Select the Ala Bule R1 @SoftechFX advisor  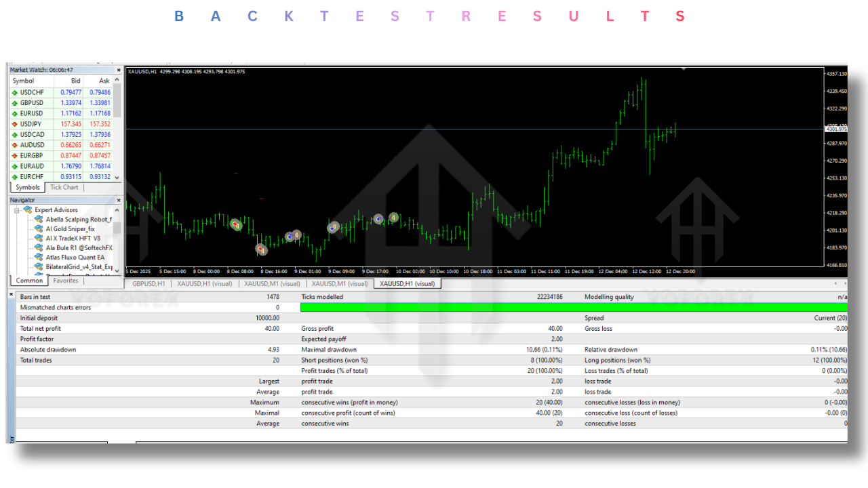pos(37,247)
